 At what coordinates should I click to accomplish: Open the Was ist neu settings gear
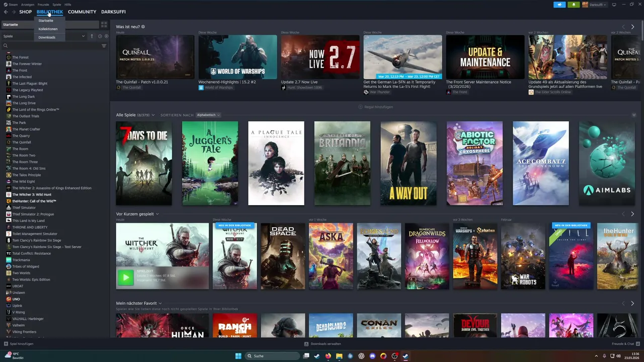(143, 27)
